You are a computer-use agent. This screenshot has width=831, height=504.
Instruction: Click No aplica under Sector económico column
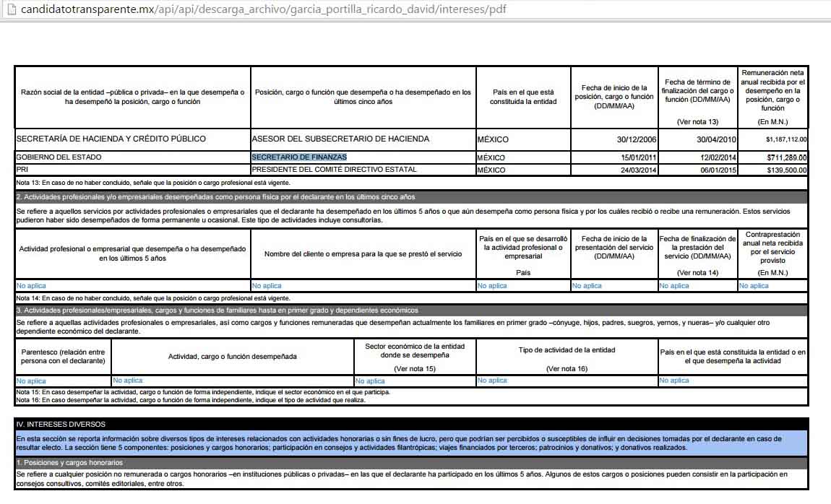[371, 381]
